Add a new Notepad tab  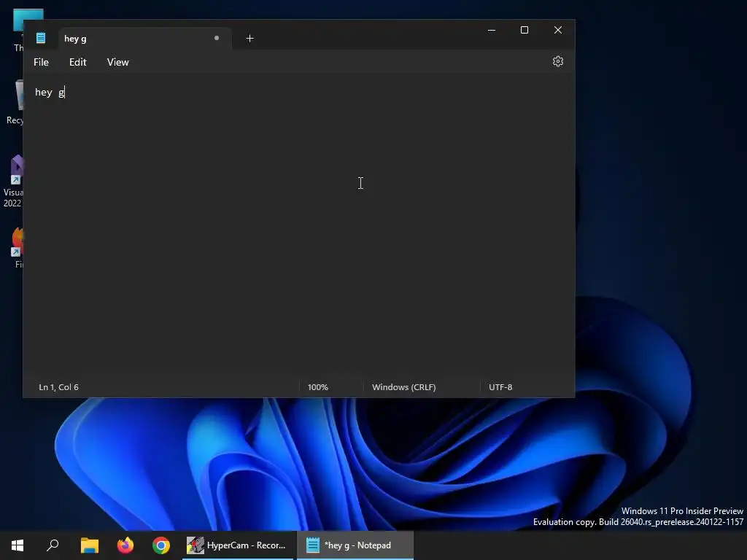(x=249, y=39)
